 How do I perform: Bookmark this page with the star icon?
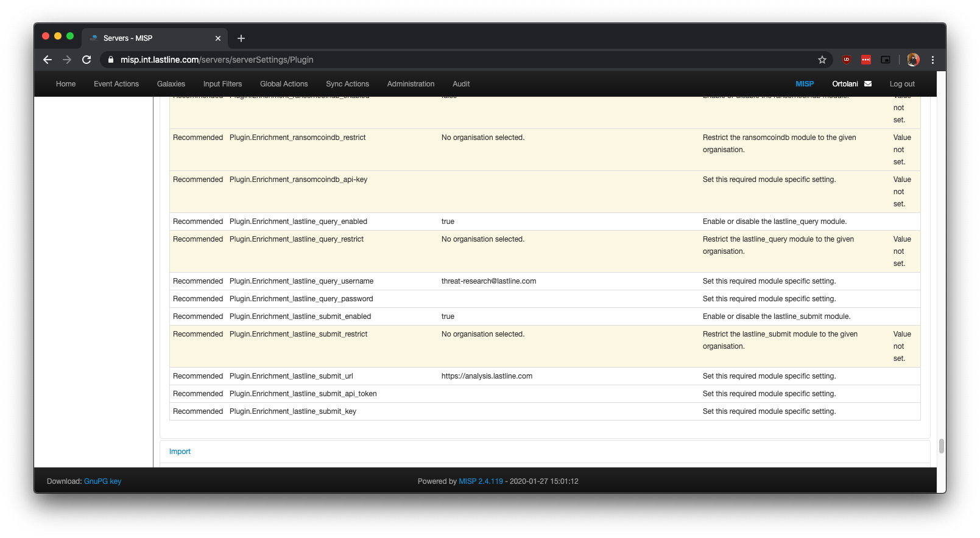tap(822, 60)
